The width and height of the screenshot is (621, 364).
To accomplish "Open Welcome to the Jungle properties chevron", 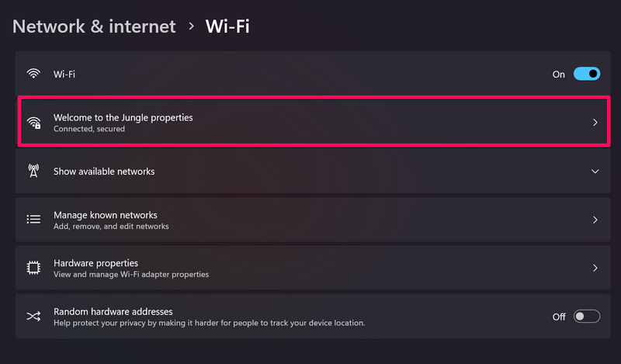I will coord(595,123).
